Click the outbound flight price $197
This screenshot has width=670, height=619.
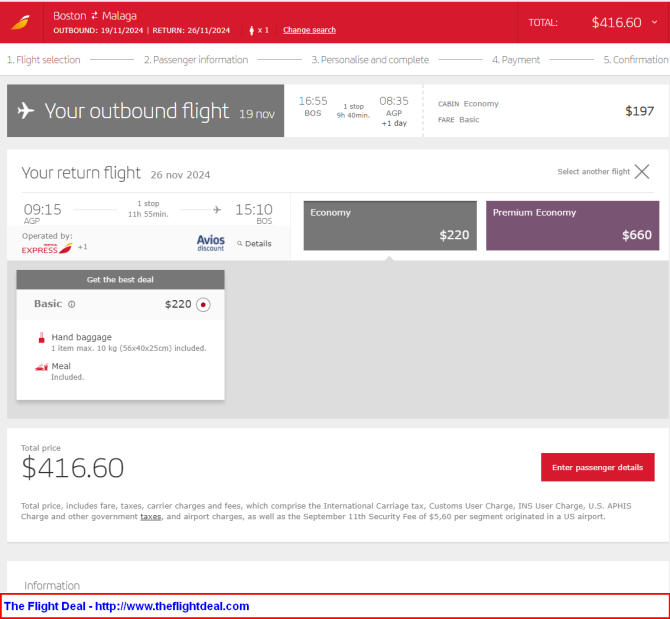[x=639, y=111]
